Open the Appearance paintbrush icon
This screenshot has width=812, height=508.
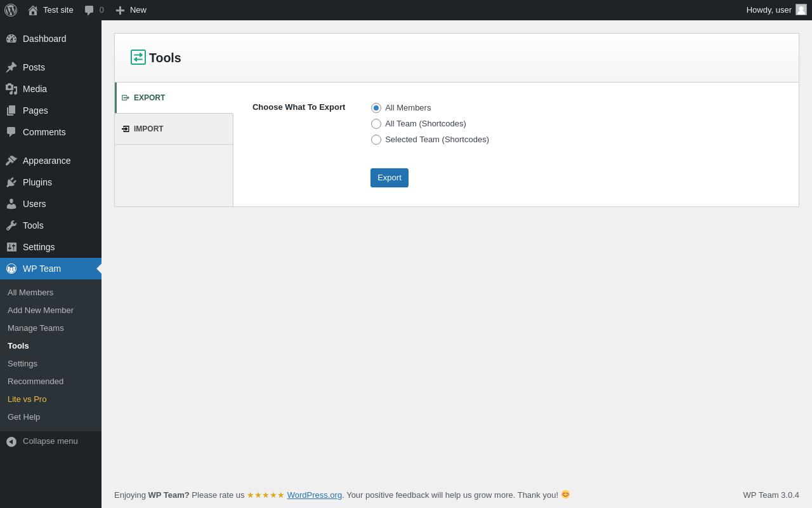[x=11, y=161]
